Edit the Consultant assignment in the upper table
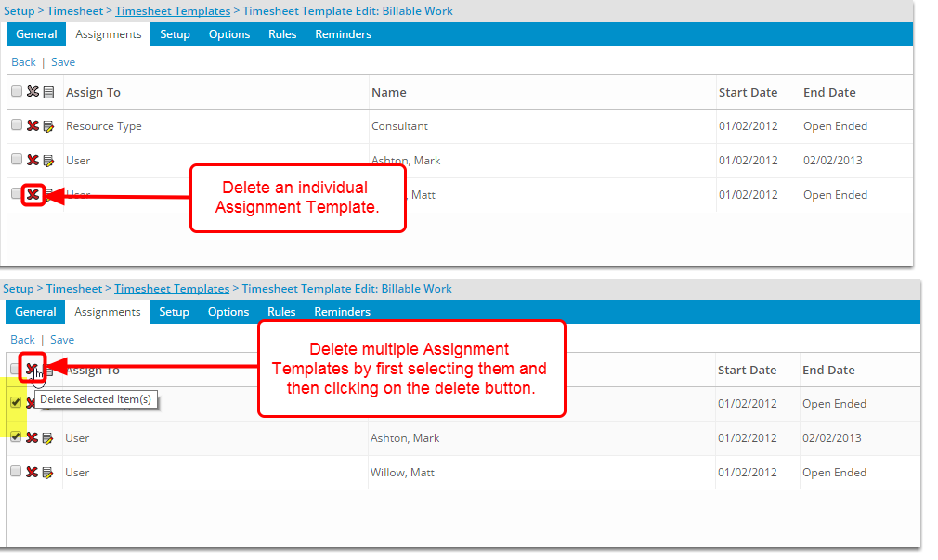938x560 pixels. 48,125
